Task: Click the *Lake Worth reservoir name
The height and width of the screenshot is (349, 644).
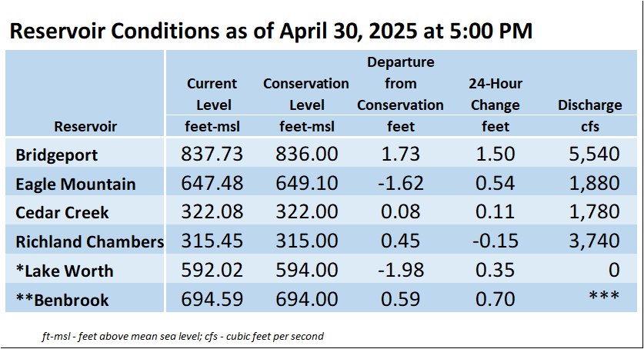Action: (x=64, y=271)
